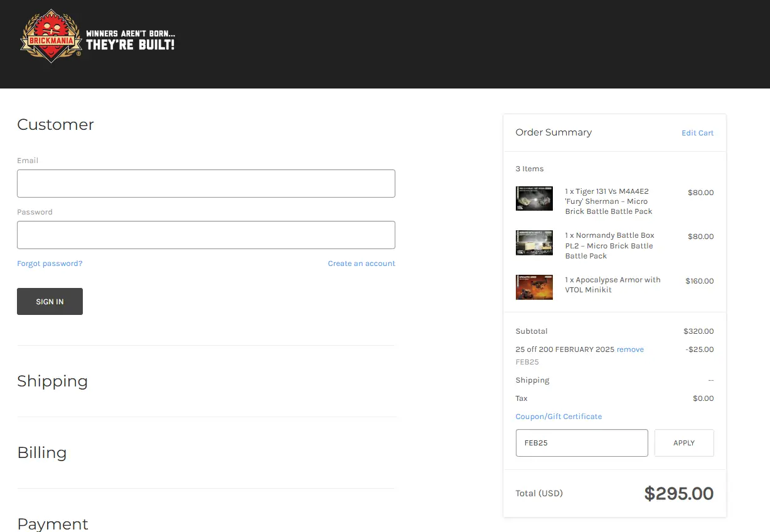Screen dimensions: 770x532
Task: Open the Forgot password? link
Action: (x=50, y=263)
